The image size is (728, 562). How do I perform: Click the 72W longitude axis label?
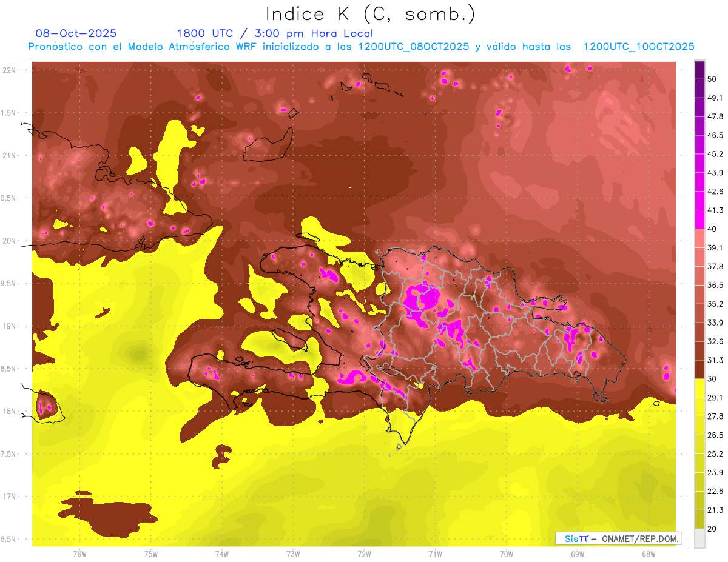click(x=364, y=554)
